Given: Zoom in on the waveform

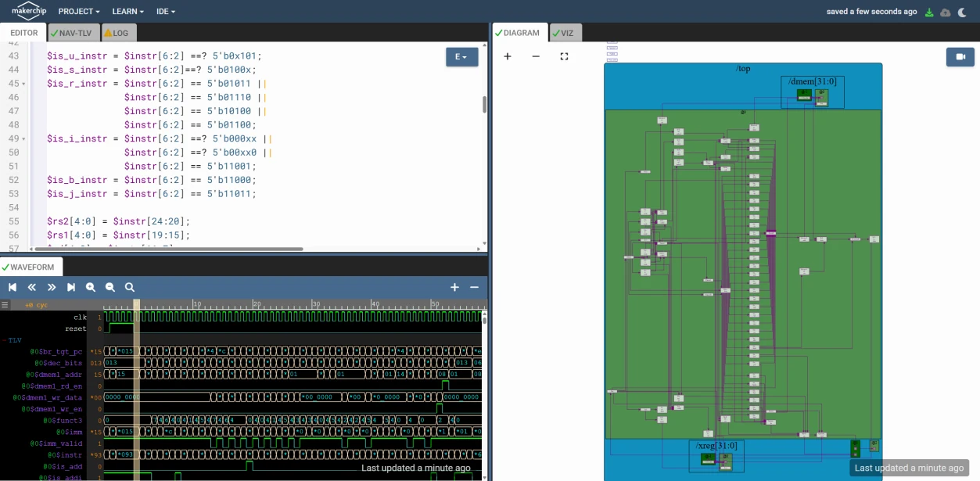Looking at the screenshot, I should point(91,287).
